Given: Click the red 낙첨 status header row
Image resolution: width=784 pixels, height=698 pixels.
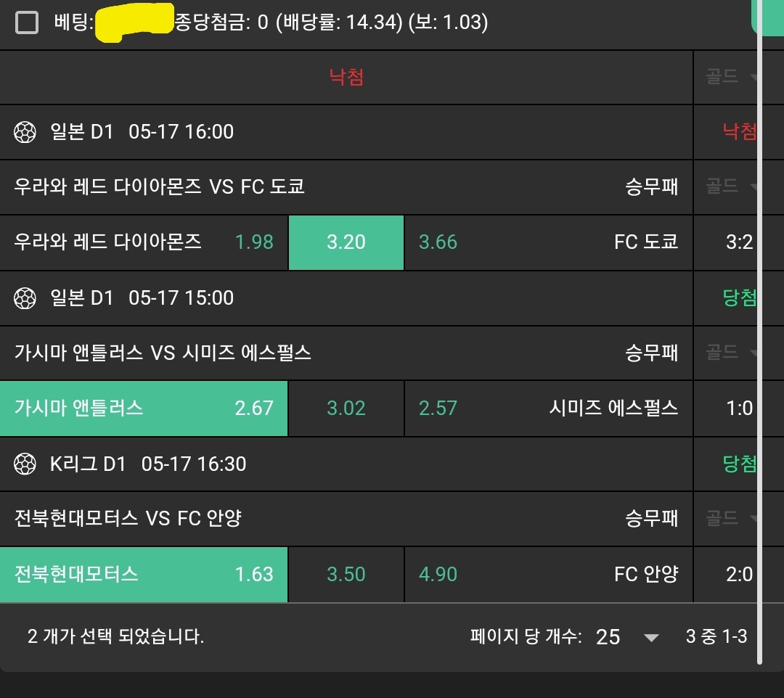Looking at the screenshot, I should click(346, 77).
